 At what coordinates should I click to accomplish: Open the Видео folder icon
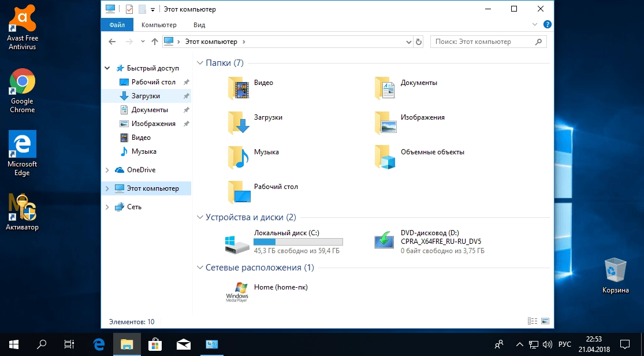pos(238,88)
